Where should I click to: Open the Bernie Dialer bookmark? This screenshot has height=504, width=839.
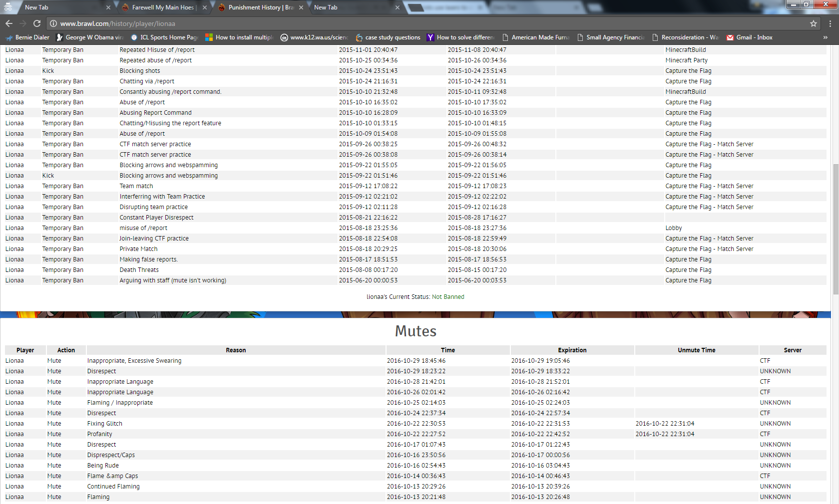click(x=27, y=37)
